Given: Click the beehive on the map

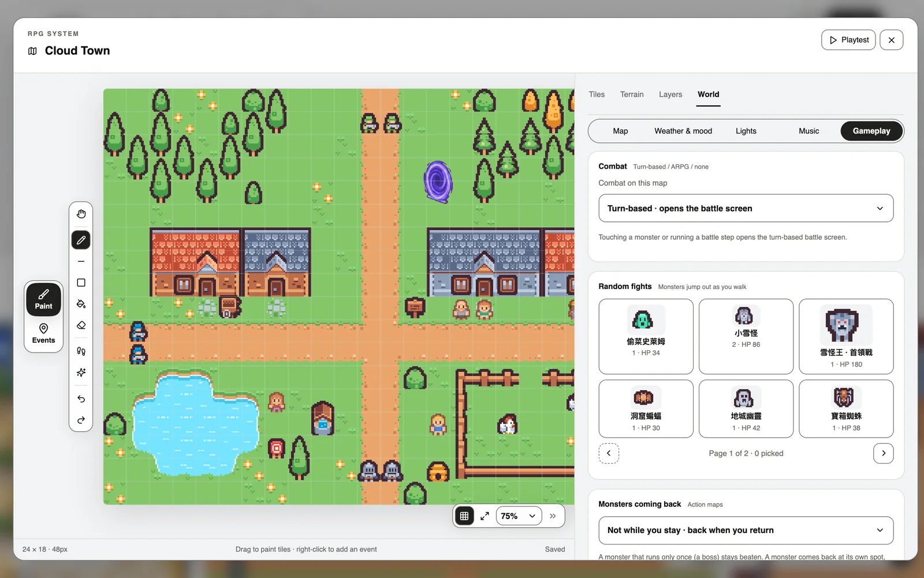Looking at the screenshot, I should pos(438,472).
